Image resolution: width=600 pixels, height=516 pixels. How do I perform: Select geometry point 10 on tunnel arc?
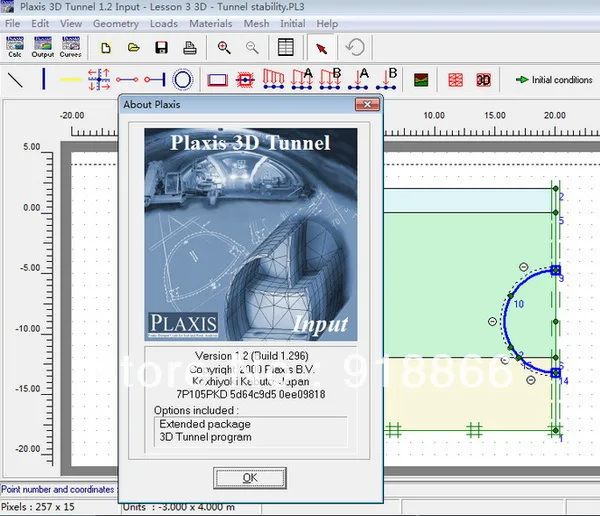coord(510,296)
